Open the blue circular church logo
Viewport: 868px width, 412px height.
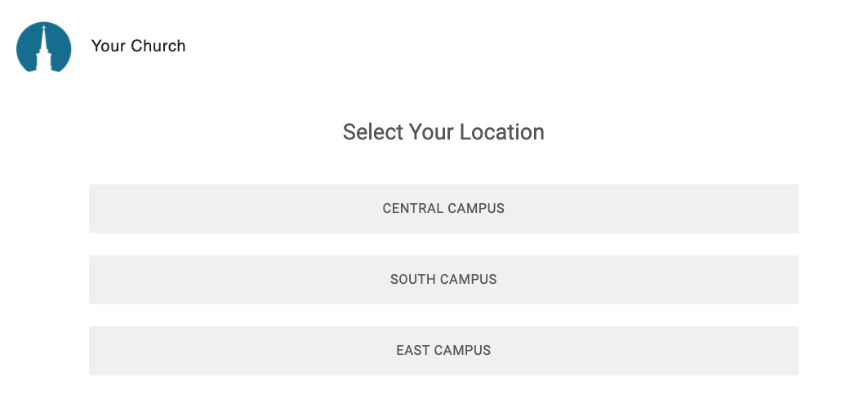coord(44,47)
